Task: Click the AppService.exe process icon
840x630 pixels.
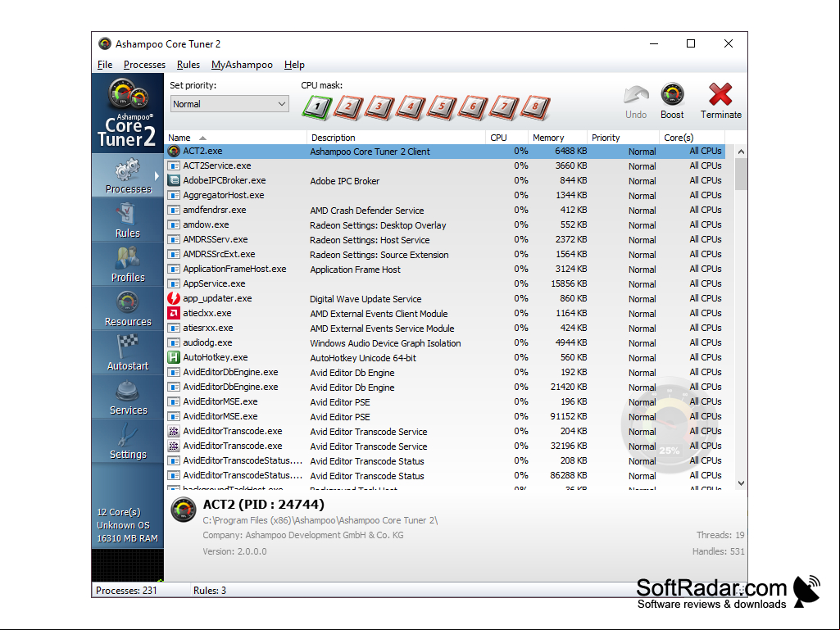Action: point(174,284)
